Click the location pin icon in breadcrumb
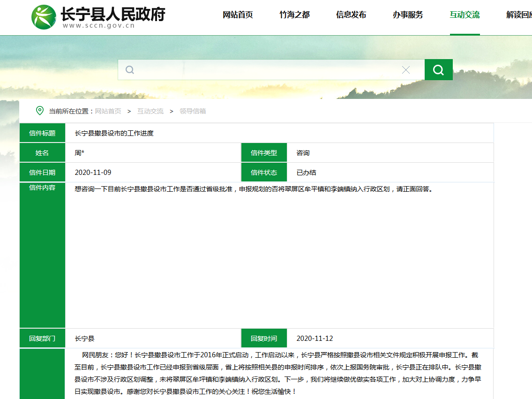 pyautogui.click(x=40, y=111)
